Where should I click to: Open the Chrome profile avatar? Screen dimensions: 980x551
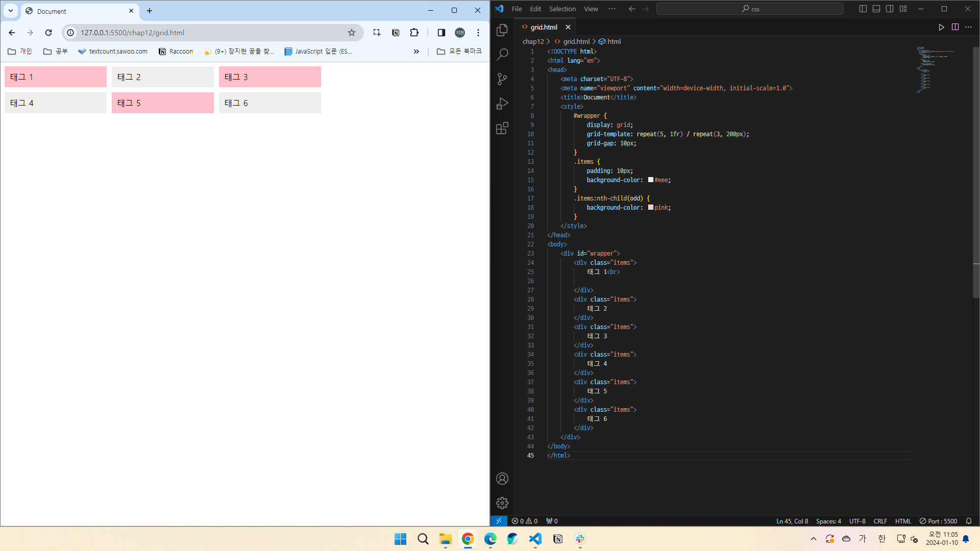click(460, 33)
